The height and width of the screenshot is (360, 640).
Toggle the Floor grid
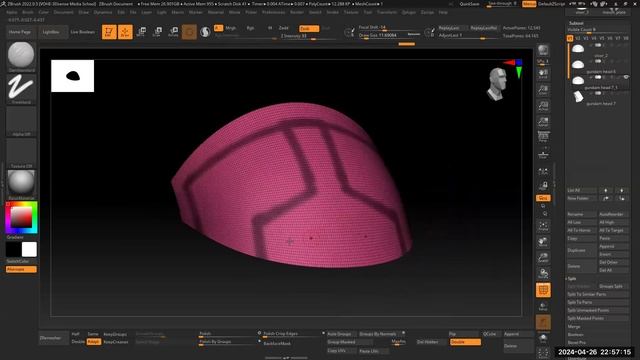pyautogui.click(x=543, y=154)
